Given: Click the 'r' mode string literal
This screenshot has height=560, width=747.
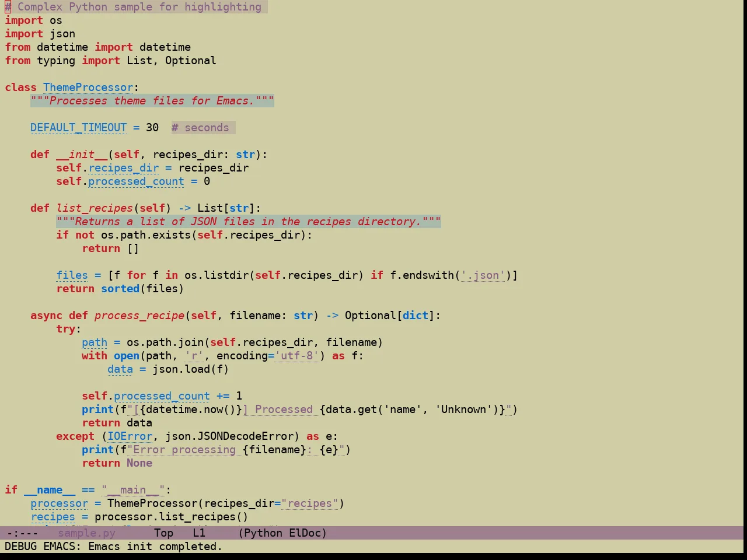Looking at the screenshot, I should (194, 356).
